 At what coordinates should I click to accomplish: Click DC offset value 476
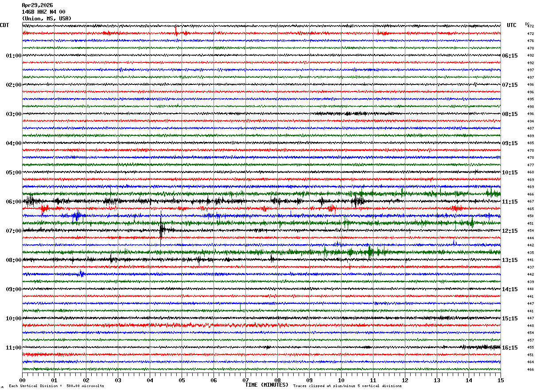coord(530,41)
